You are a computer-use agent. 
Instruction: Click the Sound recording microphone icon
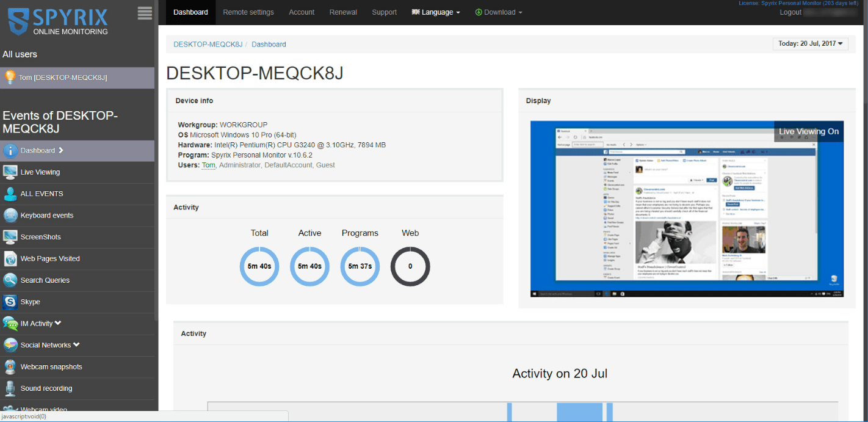coord(10,388)
